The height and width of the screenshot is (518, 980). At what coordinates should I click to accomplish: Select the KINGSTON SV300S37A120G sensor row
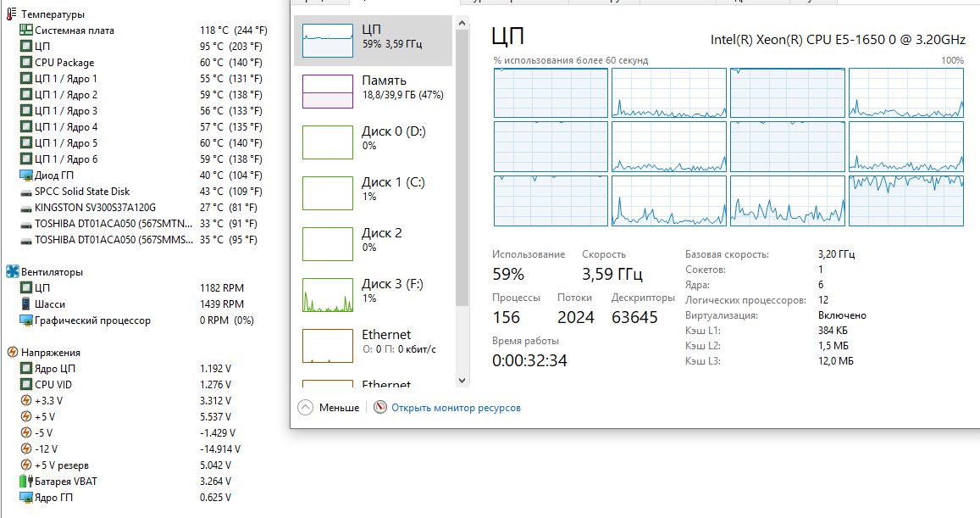coord(95,208)
